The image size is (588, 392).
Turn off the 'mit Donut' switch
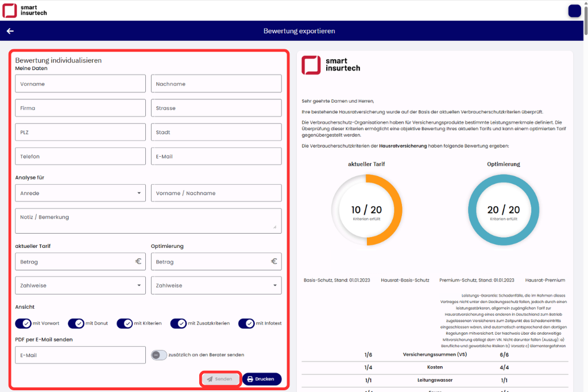point(76,324)
